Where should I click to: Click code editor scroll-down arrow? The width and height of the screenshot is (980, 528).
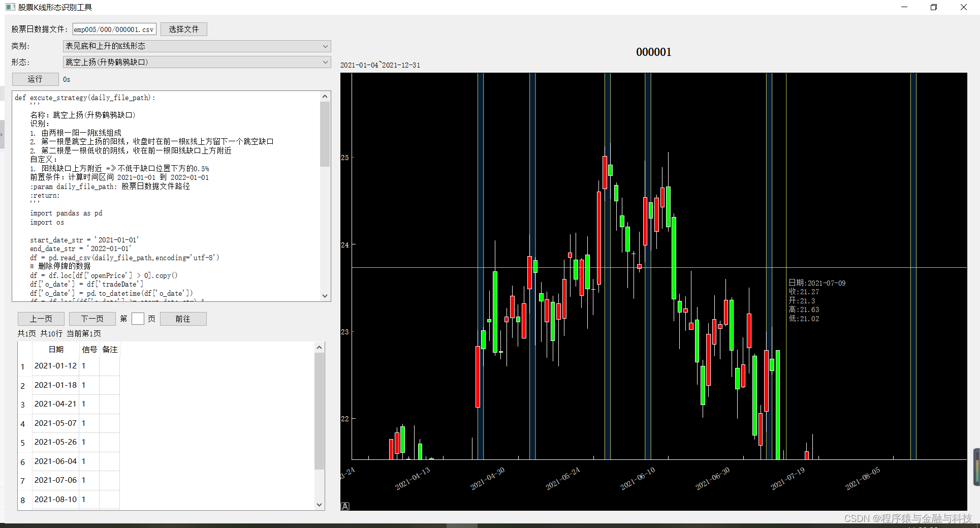click(325, 296)
